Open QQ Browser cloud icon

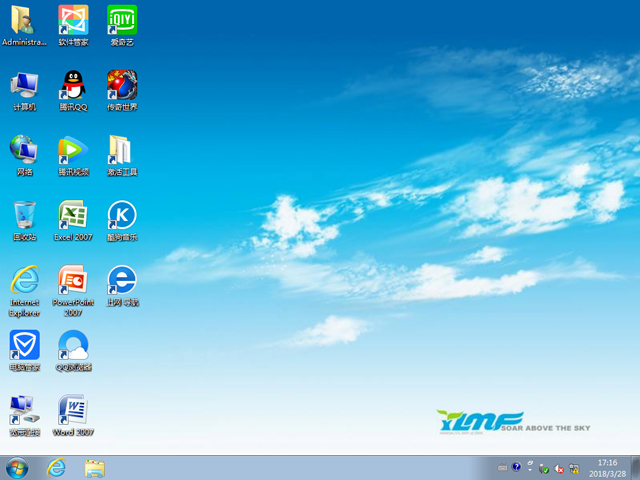[73, 345]
